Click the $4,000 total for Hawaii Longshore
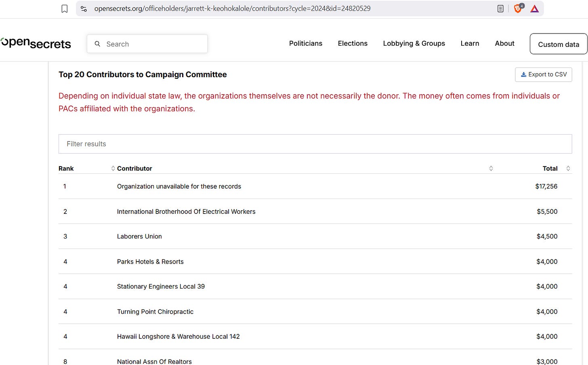588x365 pixels. pyautogui.click(x=547, y=337)
